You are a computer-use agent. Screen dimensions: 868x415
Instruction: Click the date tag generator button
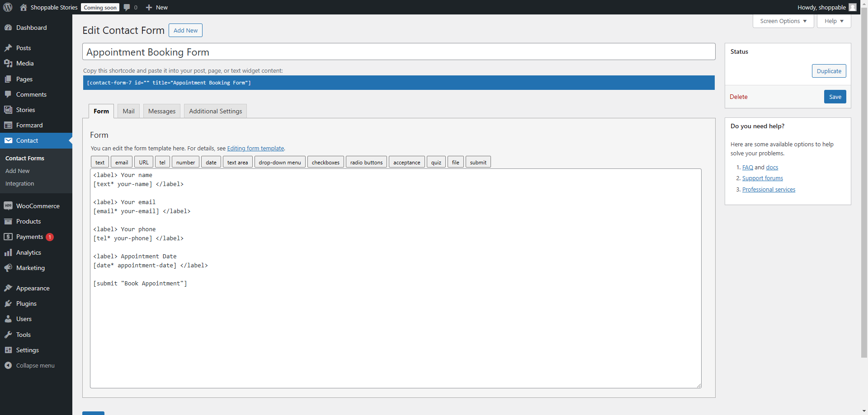[211, 162]
